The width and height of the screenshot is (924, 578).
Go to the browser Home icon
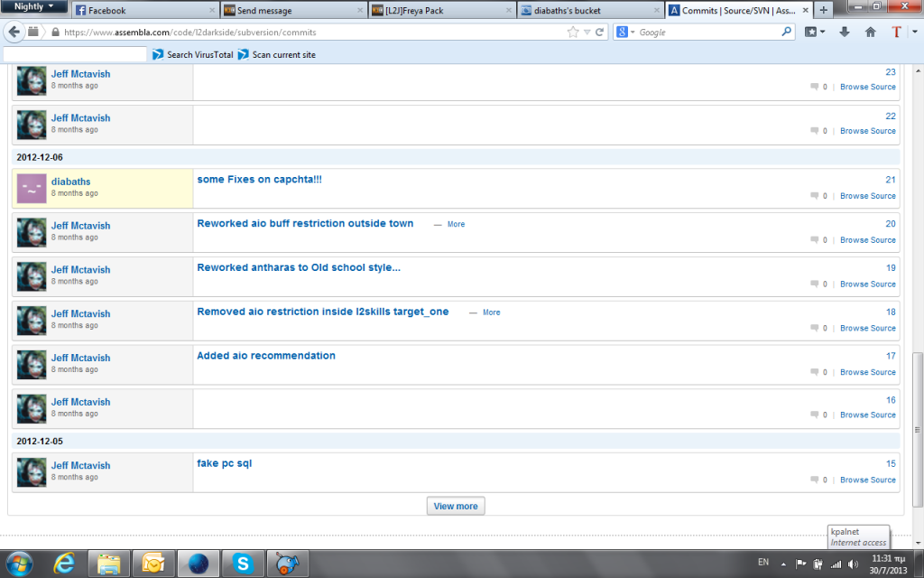pos(871,32)
